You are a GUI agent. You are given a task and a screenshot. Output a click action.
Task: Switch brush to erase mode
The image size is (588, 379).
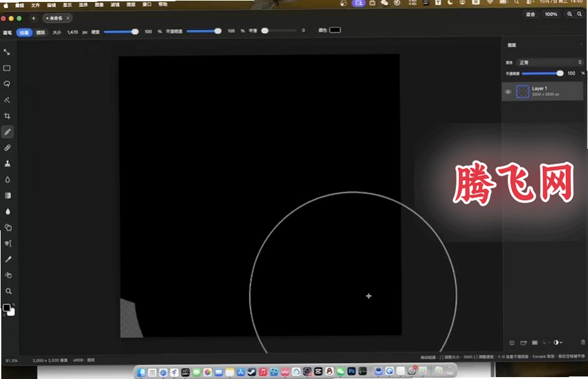pyautogui.click(x=40, y=33)
